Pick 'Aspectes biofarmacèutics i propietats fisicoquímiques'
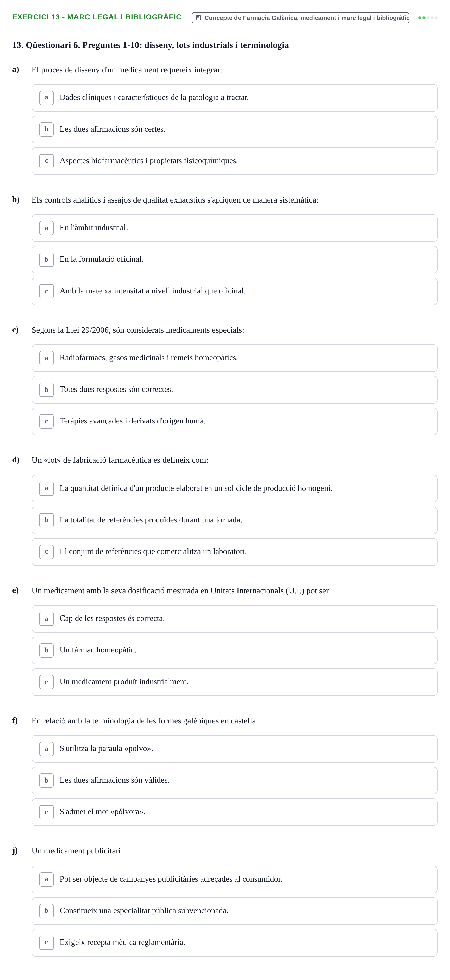 (x=234, y=161)
